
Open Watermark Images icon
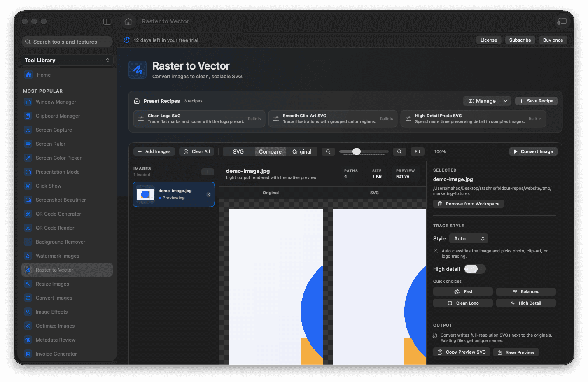click(28, 256)
